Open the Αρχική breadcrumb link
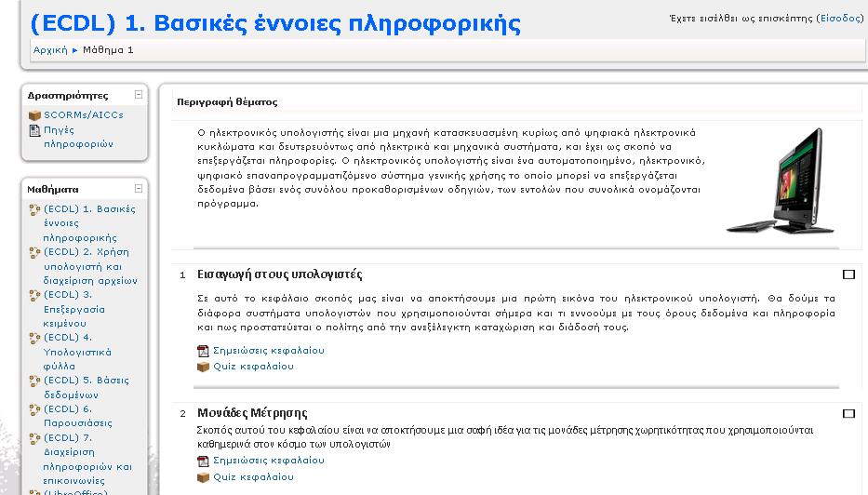 click(50, 50)
